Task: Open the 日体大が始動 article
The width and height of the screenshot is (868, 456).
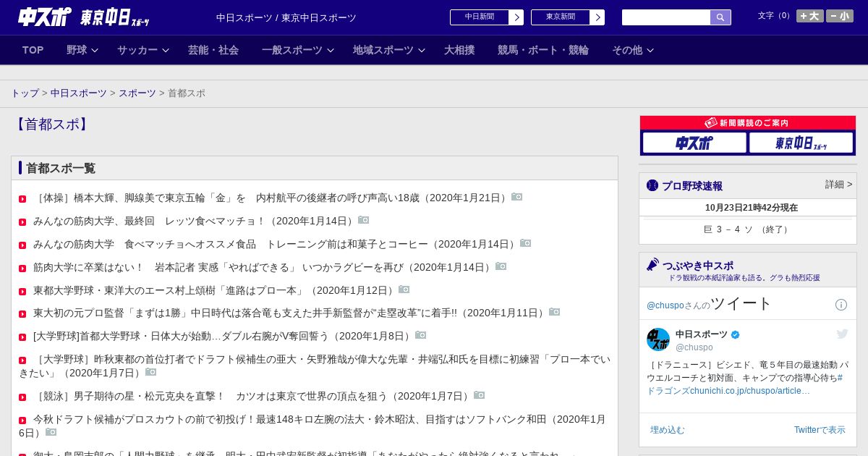Action: (224, 336)
